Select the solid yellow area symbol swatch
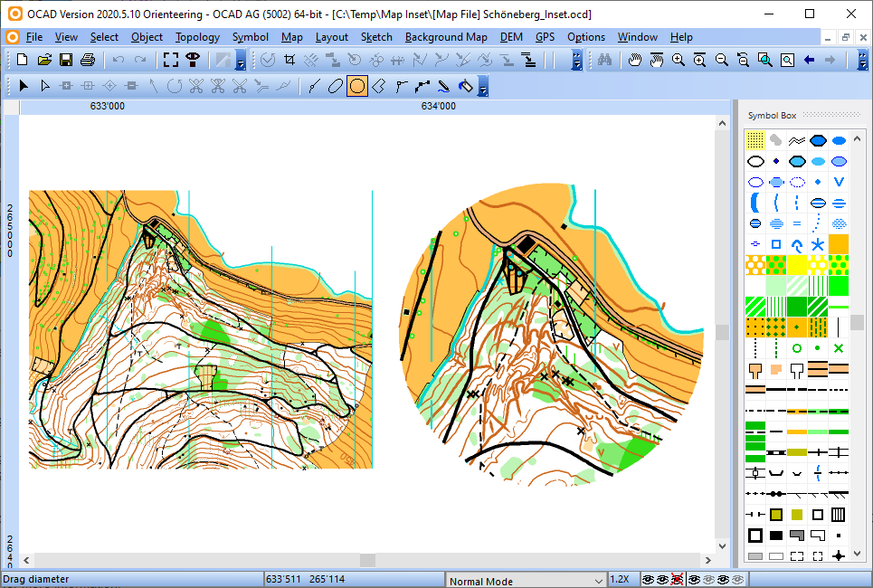Screen dimensions: 873x588 pos(797,265)
